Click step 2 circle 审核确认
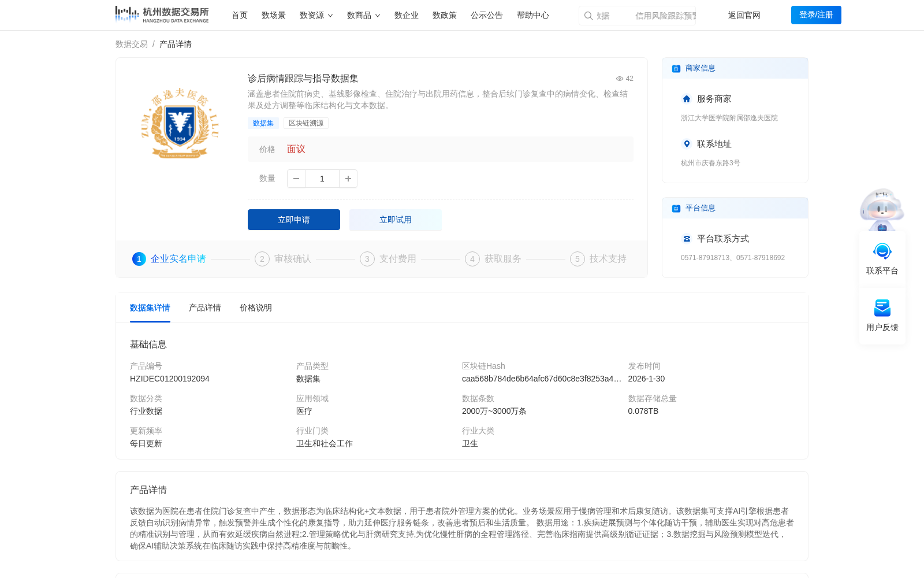 click(x=262, y=259)
